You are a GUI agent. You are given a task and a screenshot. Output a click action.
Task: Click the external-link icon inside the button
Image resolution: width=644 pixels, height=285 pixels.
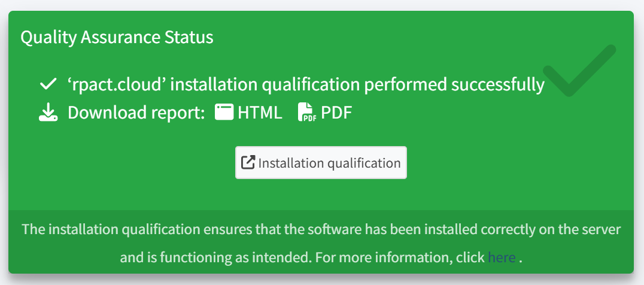248,163
